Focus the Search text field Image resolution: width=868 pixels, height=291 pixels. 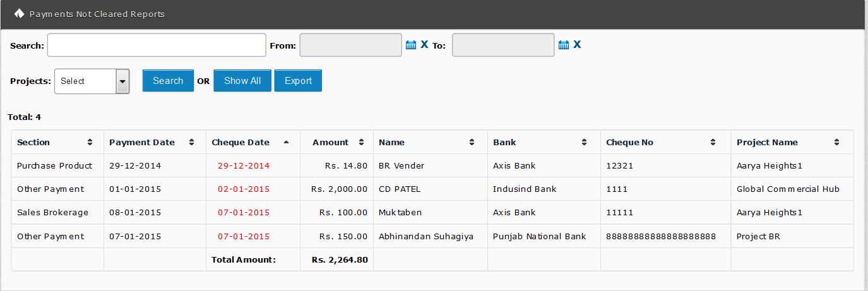tap(157, 45)
